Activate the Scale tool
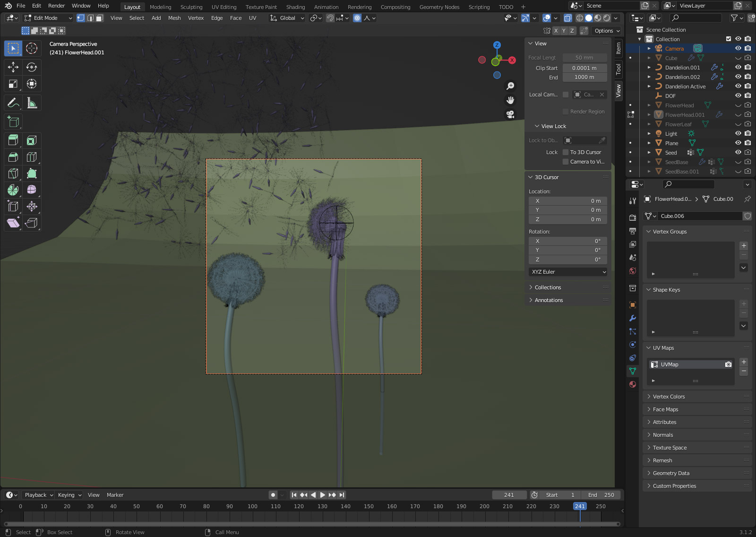 (x=13, y=84)
